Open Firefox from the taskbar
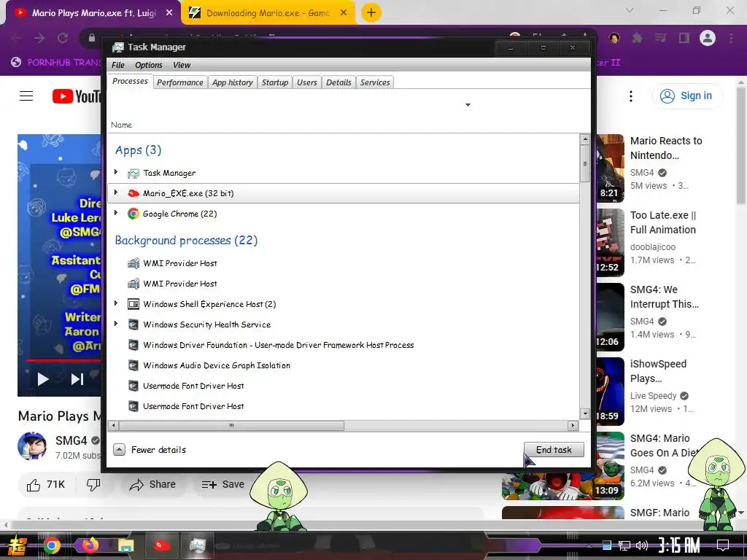The height and width of the screenshot is (560, 747). tap(90, 545)
